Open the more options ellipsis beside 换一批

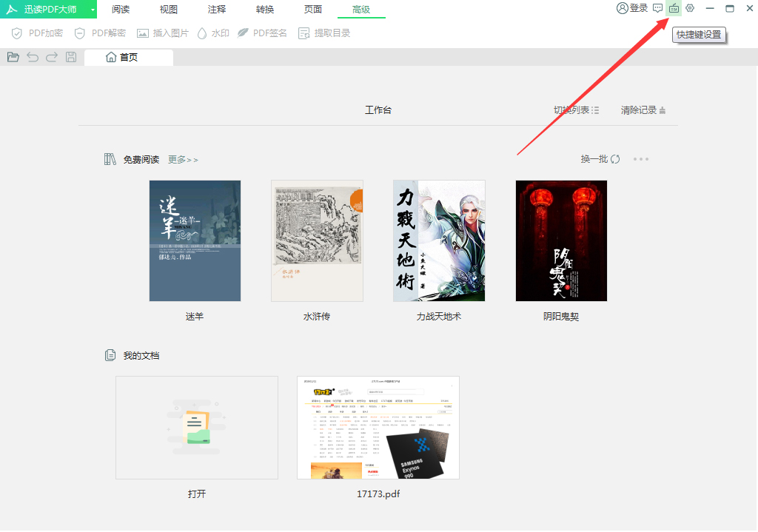coord(640,158)
